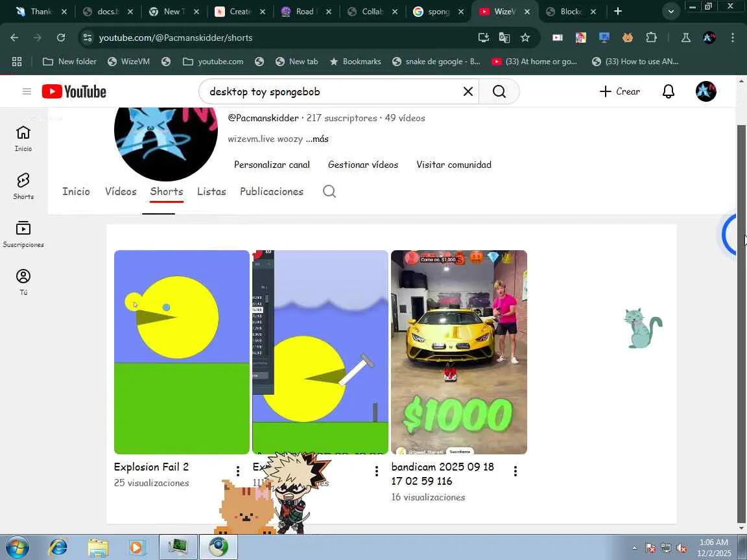The image size is (747, 560).
Task: Open Windows Explorer from the taskbar
Action: [98, 547]
